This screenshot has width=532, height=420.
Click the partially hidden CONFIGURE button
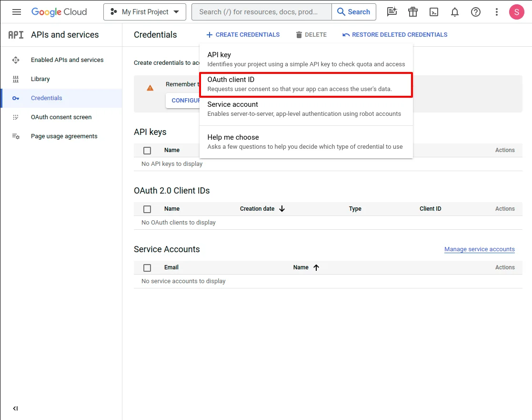(x=183, y=101)
